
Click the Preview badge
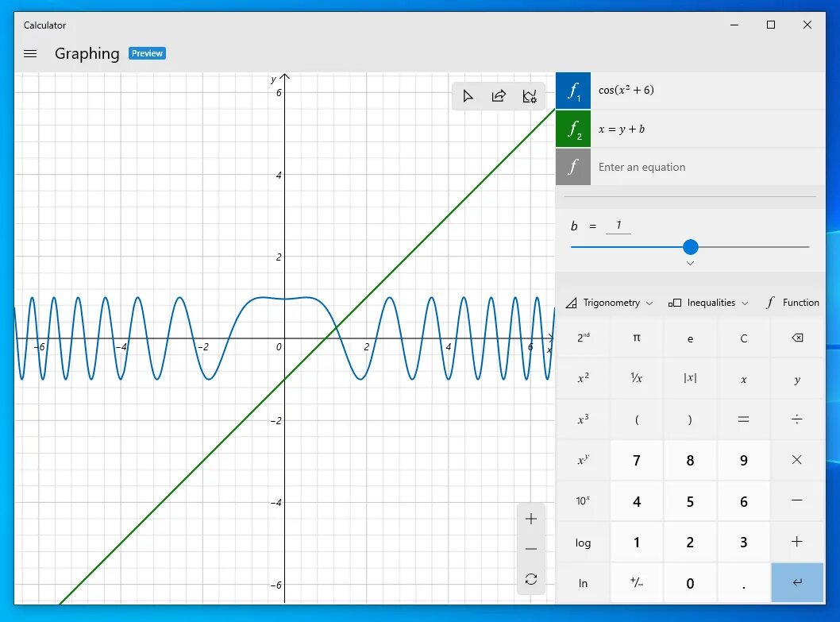pyautogui.click(x=147, y=53)
